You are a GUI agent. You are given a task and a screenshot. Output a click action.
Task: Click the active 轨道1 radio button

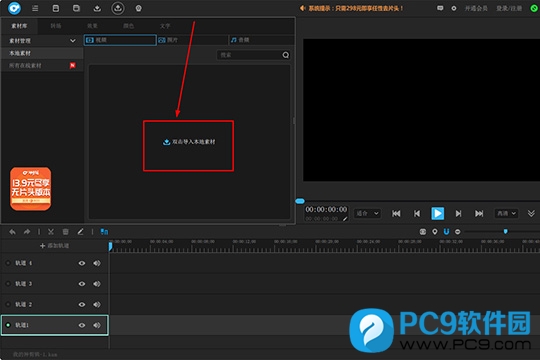click(8, 325)
